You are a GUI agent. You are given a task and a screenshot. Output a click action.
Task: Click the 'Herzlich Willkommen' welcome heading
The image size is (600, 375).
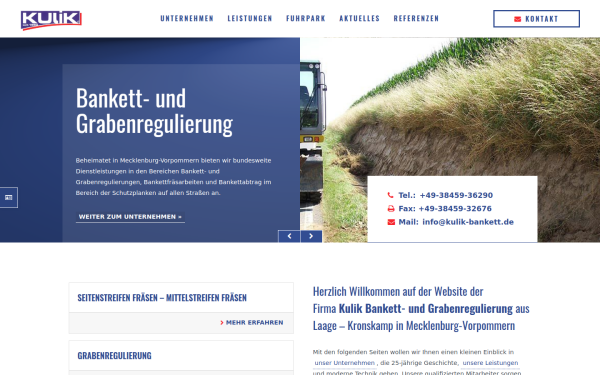point(421,308)
